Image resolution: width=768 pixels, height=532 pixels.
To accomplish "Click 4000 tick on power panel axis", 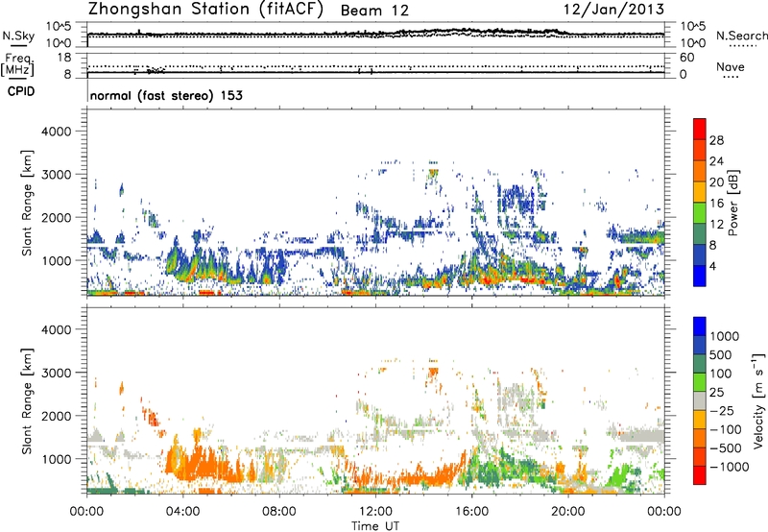I will (56, 131).
